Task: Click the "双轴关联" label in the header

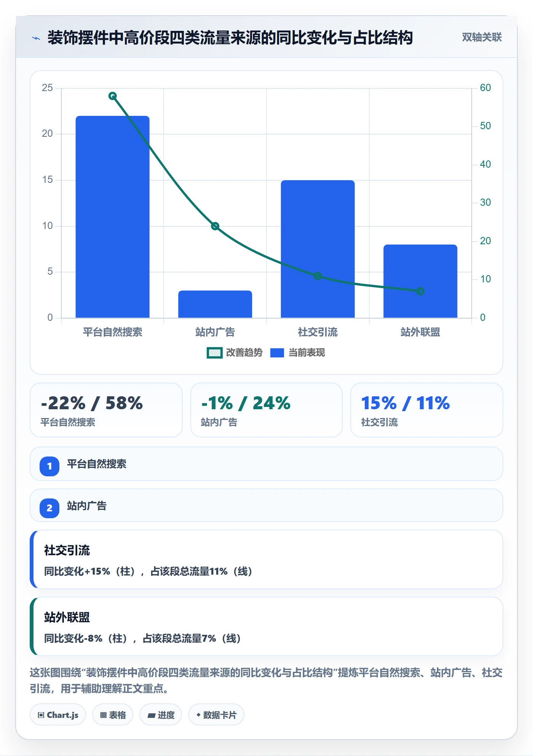Action: coord(482,37)
